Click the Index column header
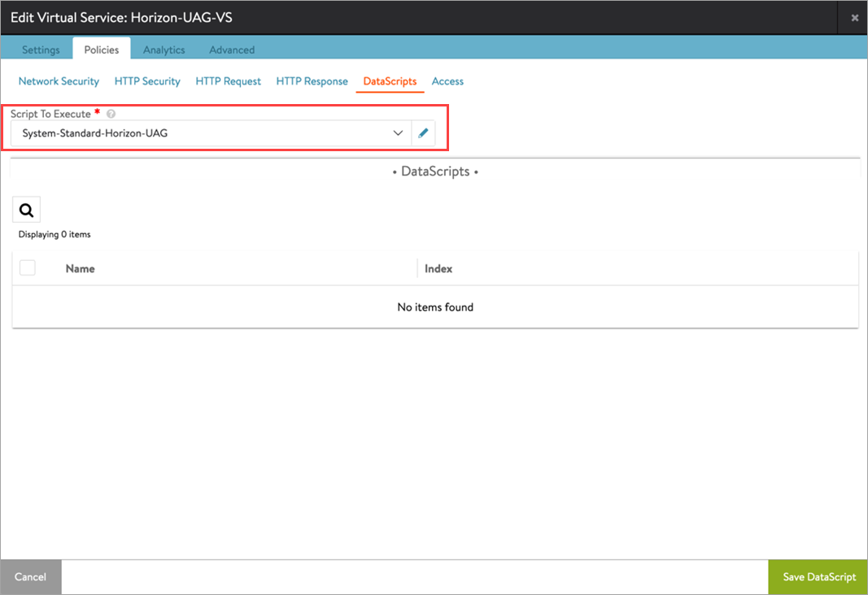Image resolution: width=868 pixels, height=595 pixels. tap(438, 269)
